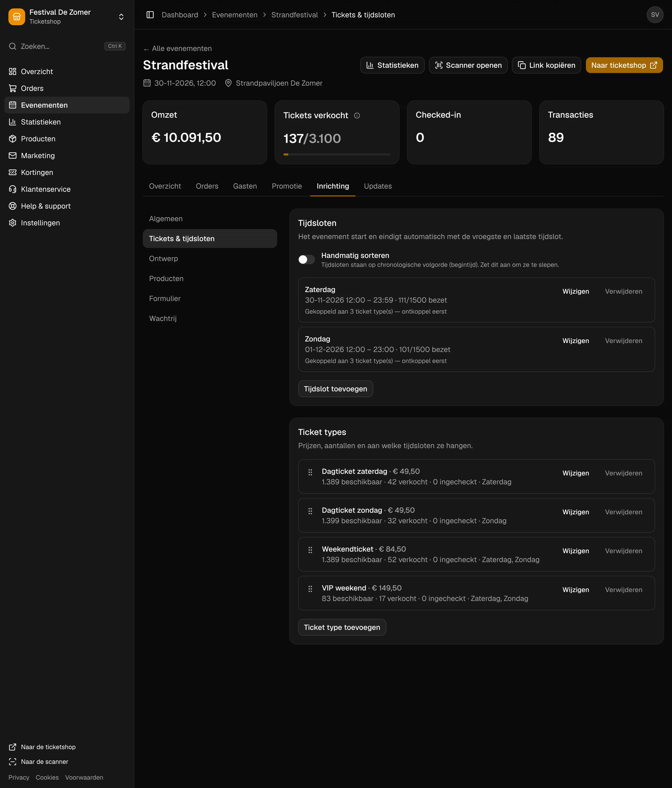672x788 pixels.
Task: Click Wijzigen for VIP weekend ticket
Action: coord(575,589)
